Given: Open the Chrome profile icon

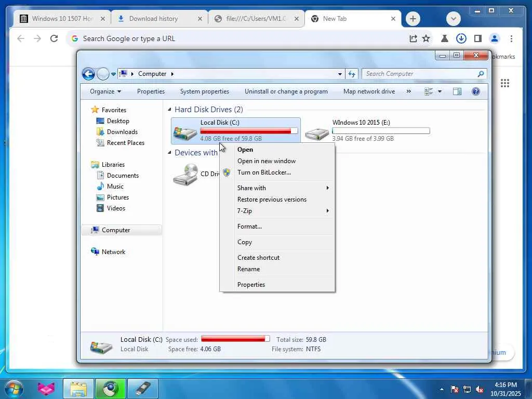Looking at the screenshot, I should point(495,38).
